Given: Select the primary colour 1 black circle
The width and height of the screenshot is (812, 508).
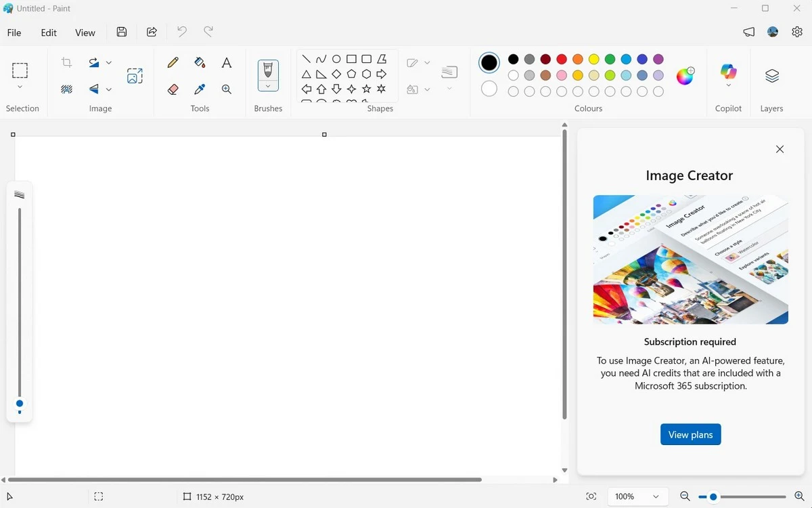Looking at the screenshot, I should coord(489,63).
